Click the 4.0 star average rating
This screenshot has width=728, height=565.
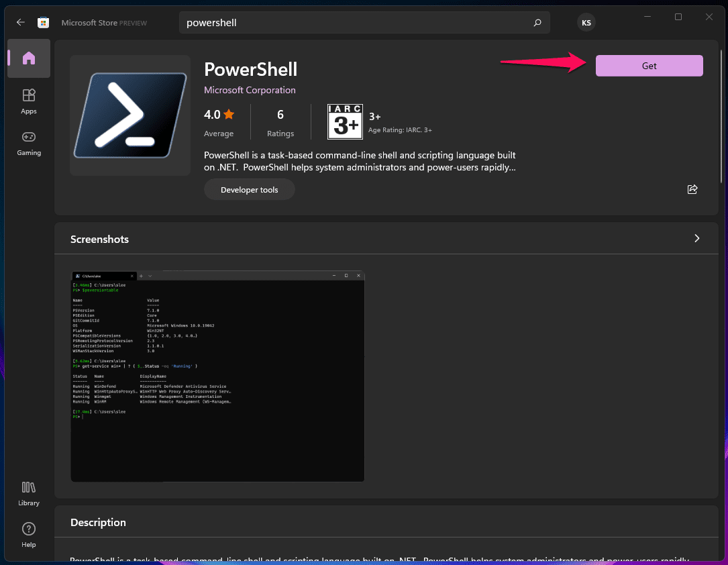(x=219, y=115)
